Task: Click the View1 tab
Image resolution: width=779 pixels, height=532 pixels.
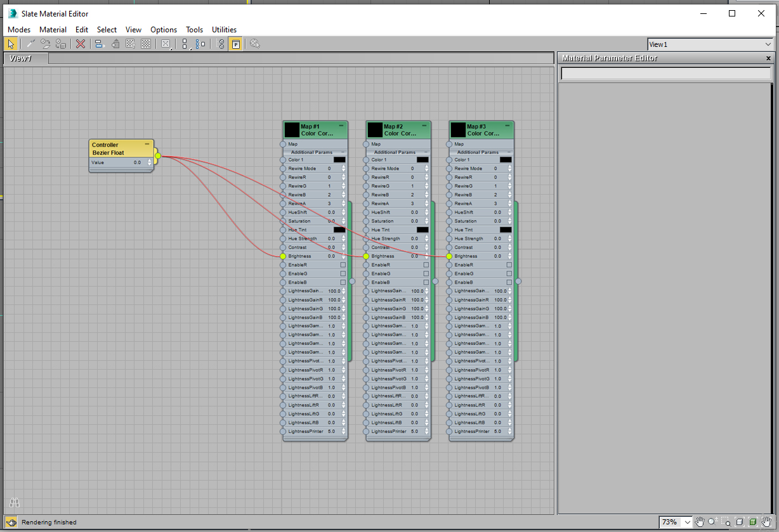Action: (x=20, y=58)
